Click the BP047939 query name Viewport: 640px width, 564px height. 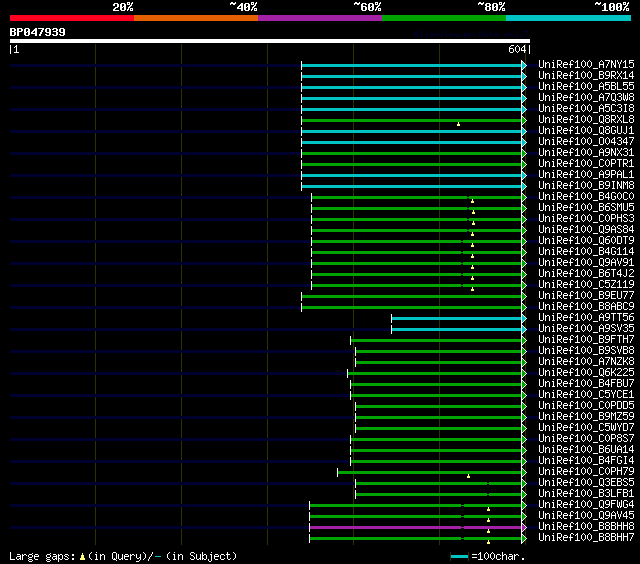click(x=37, y=32)
